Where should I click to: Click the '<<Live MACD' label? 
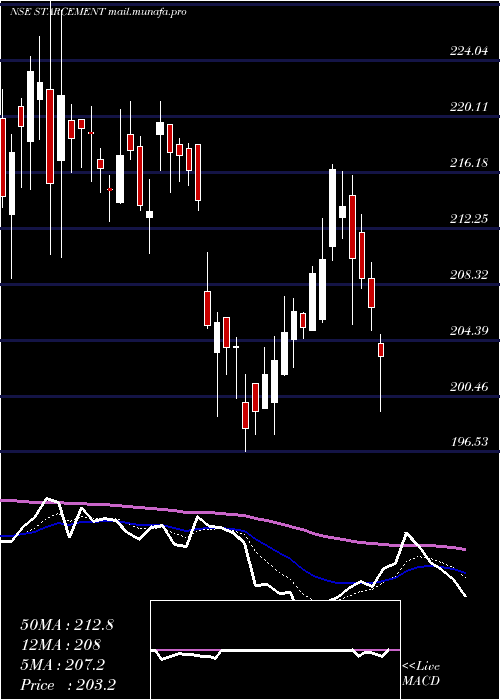421,673
